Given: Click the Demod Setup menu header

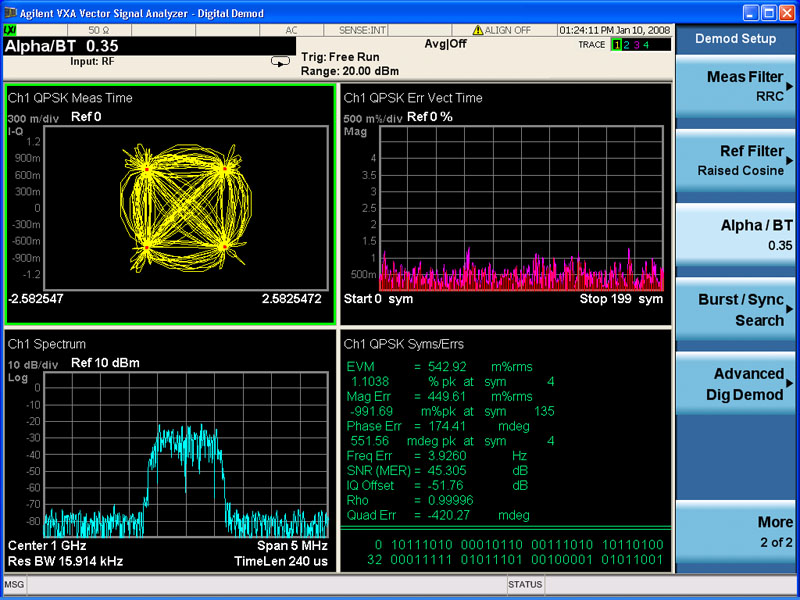Looking at the screenshot, I should tap(737, 39).
